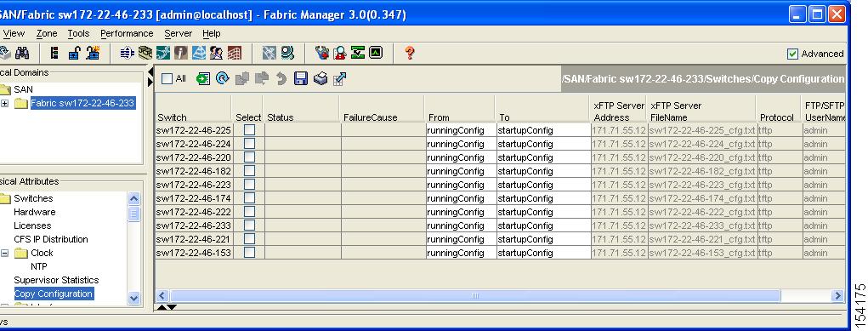The image size is (868, 331).
Task: Click the gray-blue network map toolbar icon
Action: [269, 54]
